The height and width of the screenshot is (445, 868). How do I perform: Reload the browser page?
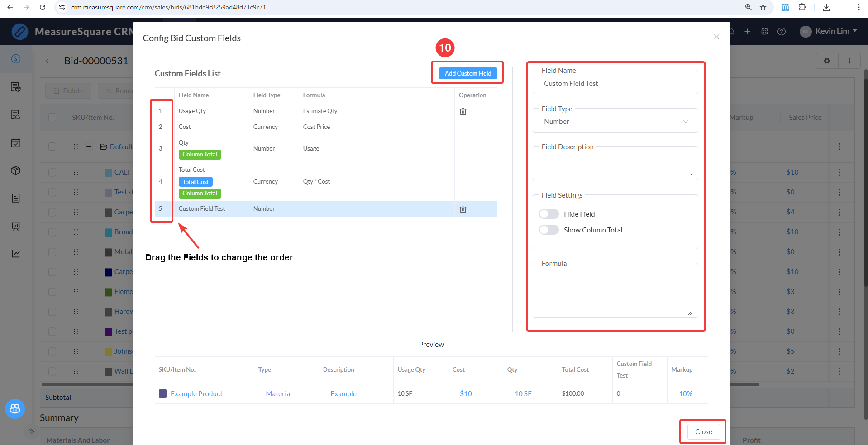(x=43, y=7)
